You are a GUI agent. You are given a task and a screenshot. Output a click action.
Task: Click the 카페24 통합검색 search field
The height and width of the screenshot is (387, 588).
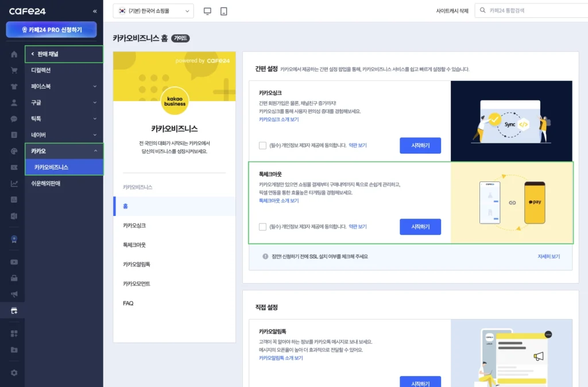(x=528, y=10)
